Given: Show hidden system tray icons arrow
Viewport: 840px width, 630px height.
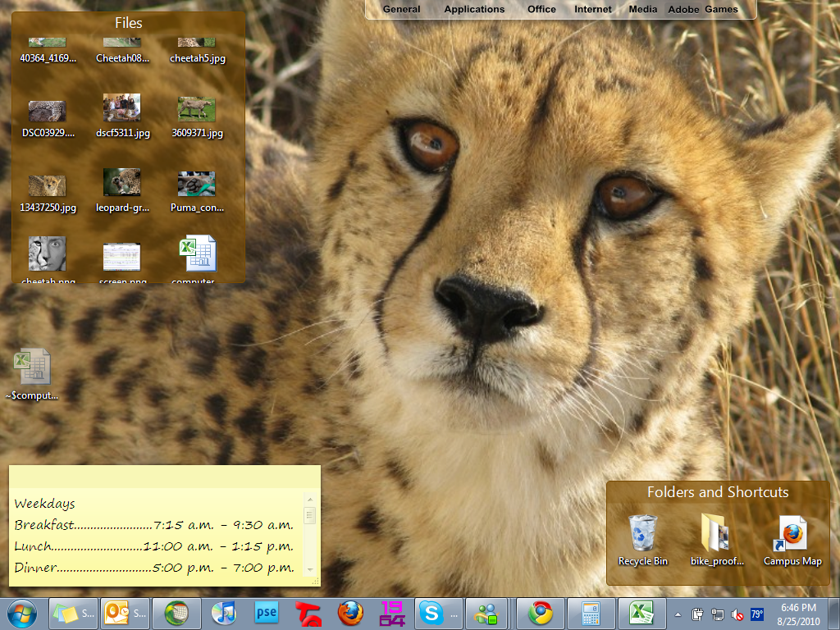Looking at the screenshot, I should 678,614.
